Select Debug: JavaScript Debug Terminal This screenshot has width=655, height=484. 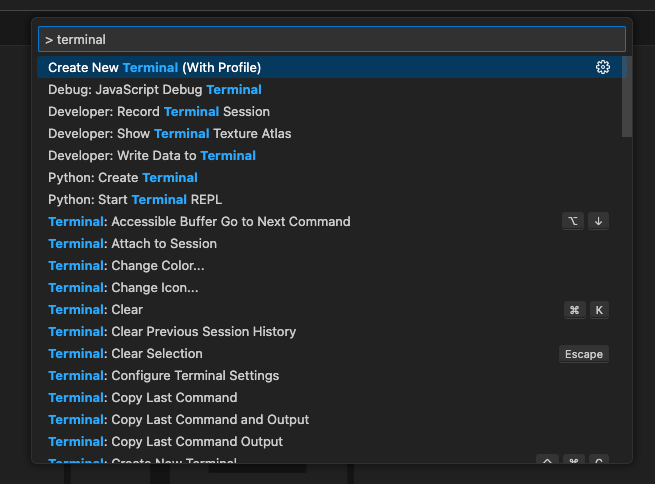click(x=332, y=89)
